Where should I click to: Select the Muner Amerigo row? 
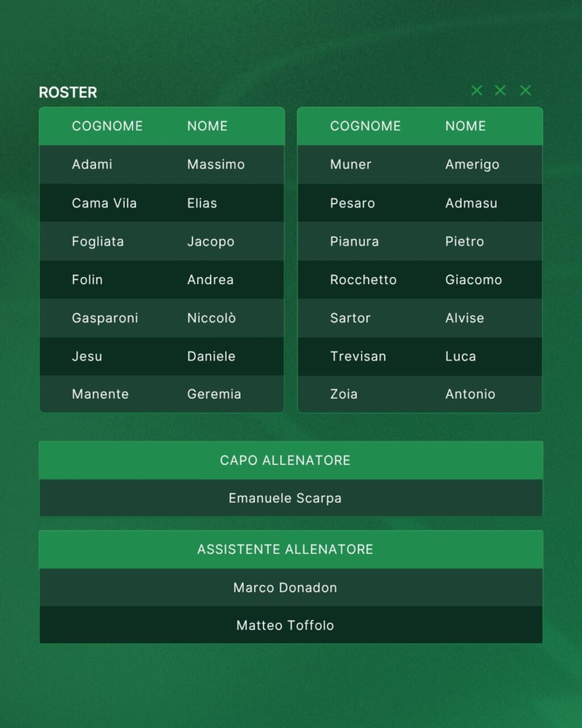coord(420,164)
